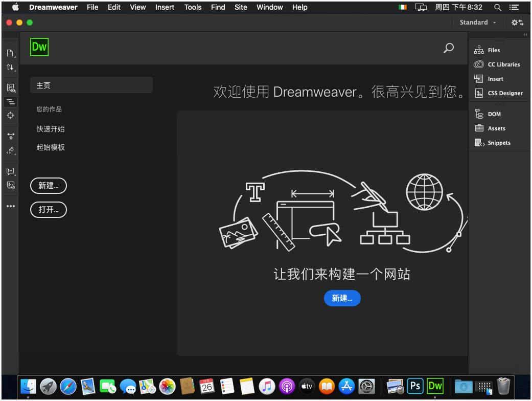Open Finder from the Dock
Screen dimensions: 532x401
pos(29,386)
